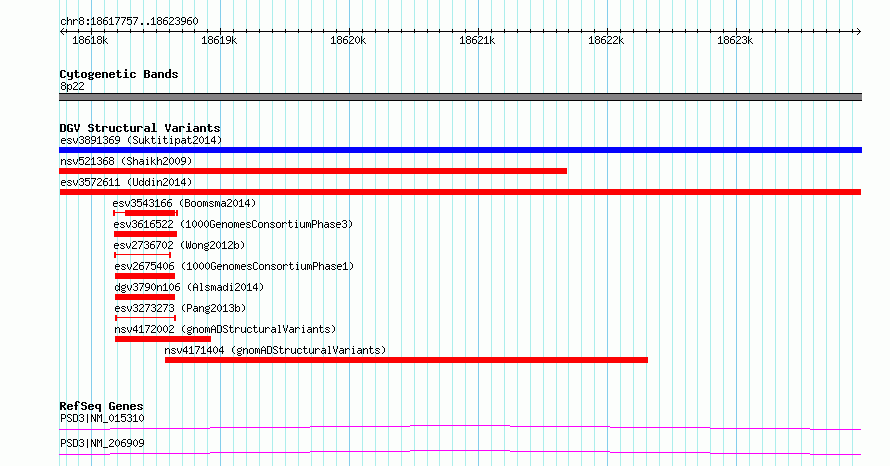Click the dgv3790n106 red bar

(145, 297)
